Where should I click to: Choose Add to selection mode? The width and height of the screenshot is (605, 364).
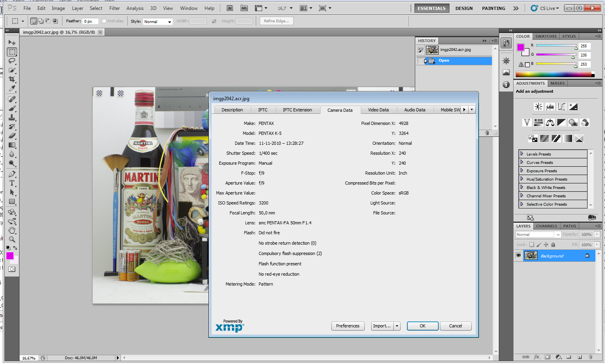coord(41,21)
